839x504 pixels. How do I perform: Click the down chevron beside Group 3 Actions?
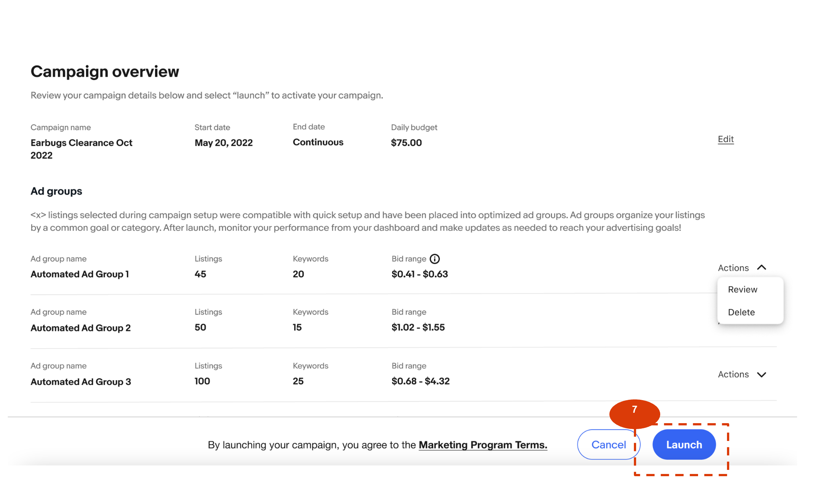(761, 375)
